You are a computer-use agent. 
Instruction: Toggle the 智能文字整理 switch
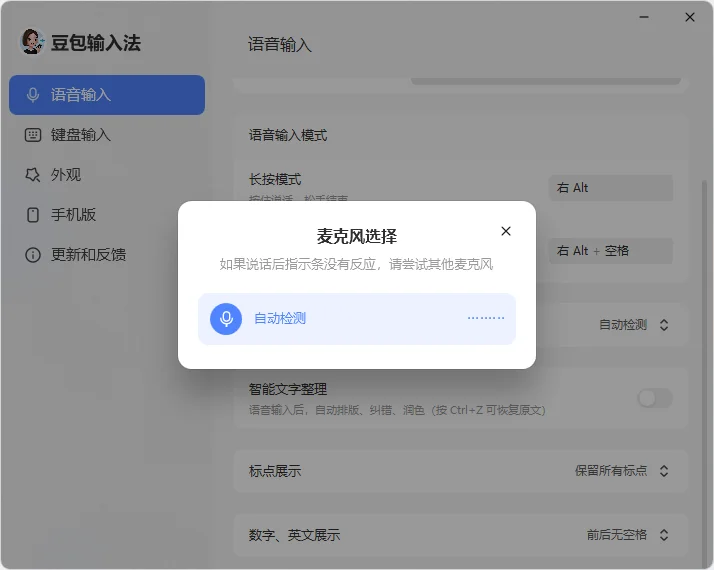tap(655, 398)
